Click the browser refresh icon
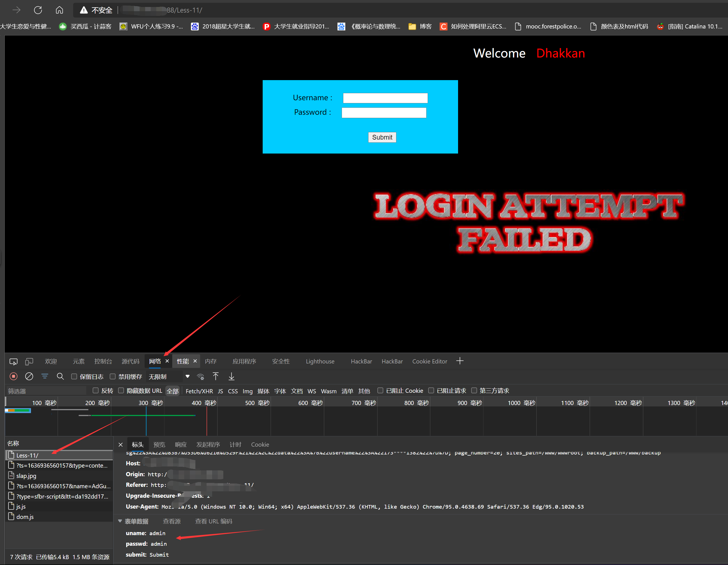The image size is (728, 565). tap(38, 10)
